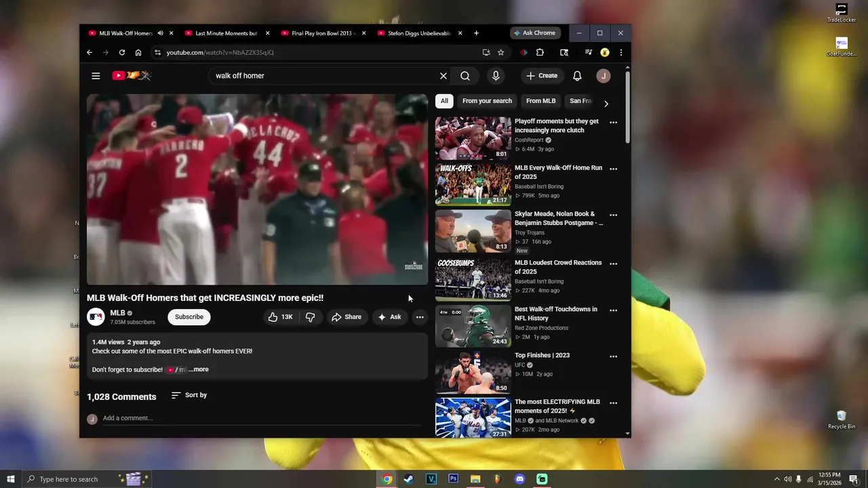This screenshot has width=868, height=488.
Task: Open options for 'Best Walk-off Touchdowns' video
Action: tap(613, 310)
